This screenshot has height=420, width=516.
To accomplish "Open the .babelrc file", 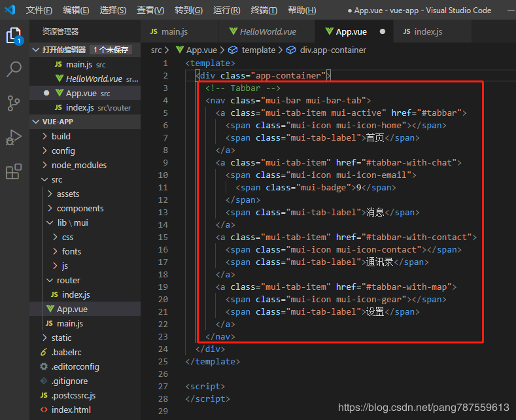I will (86, 352).
